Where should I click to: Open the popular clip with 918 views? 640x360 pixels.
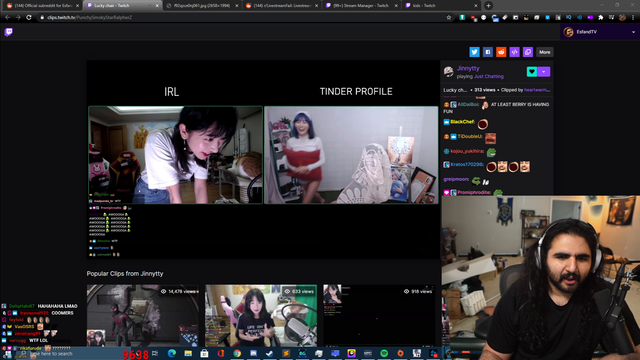click(379, 316)
